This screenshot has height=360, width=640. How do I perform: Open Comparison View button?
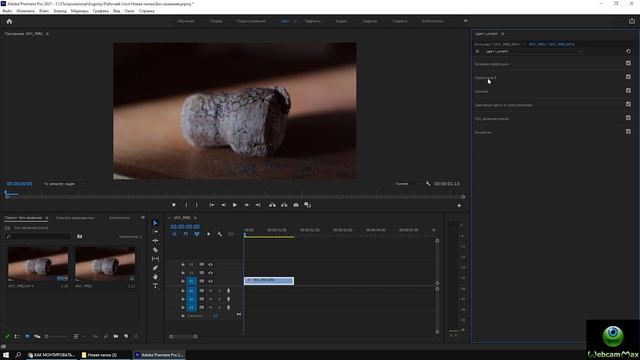(x=307, y=205)
